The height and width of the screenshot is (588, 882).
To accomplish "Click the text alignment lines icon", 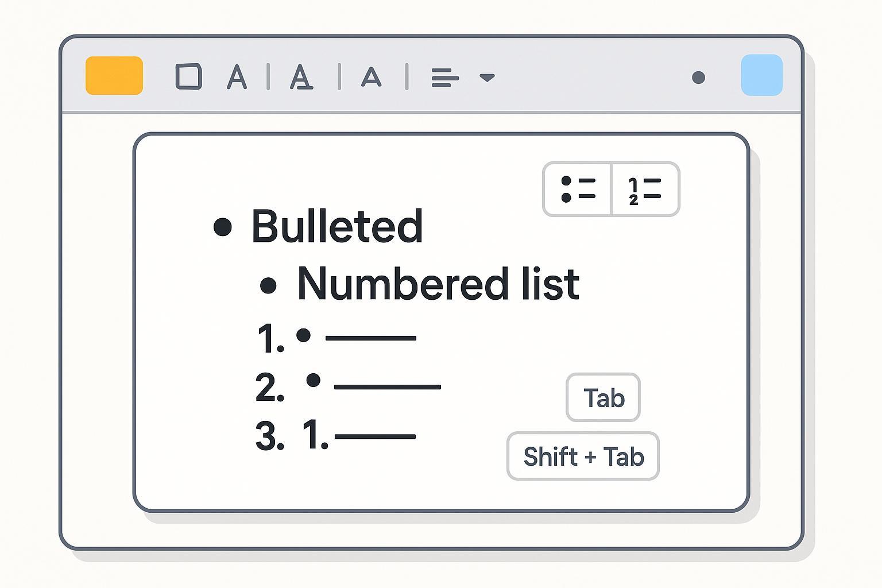I will coord(444,78).
